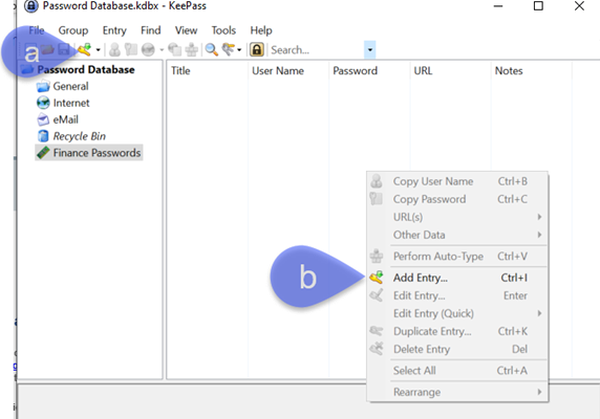Open the Add Entry dropdown arrow in toolbar

[98, 50]
